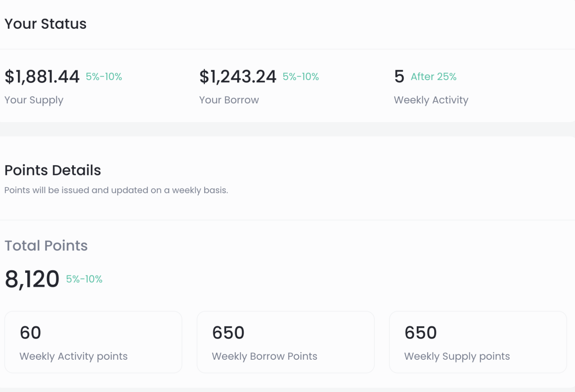The width and height of the screenshot is (575, 392).
Task: Click the green After 25% badge
Action: pyautogui.click(x=433, y=77)
